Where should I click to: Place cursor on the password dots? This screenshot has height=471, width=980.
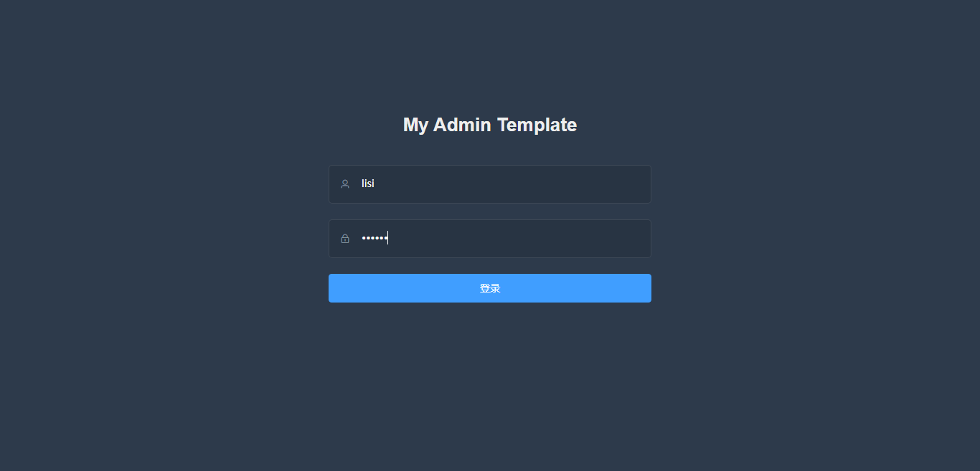click(x=374, y=238)
